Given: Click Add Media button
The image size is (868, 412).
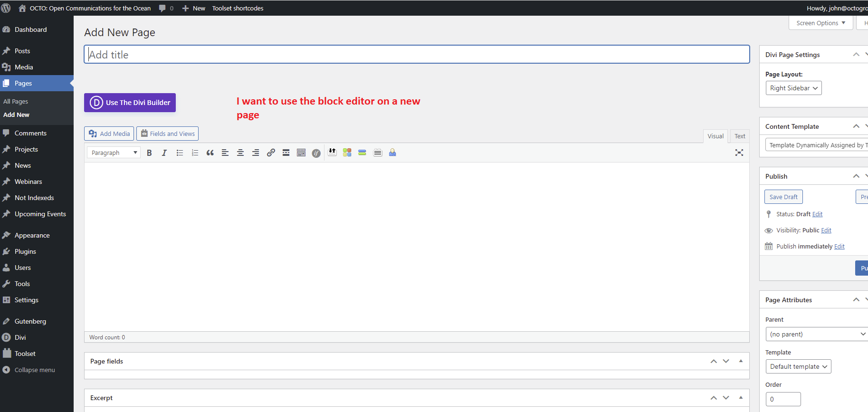Looking at the screenshot, I should [109, 134].
